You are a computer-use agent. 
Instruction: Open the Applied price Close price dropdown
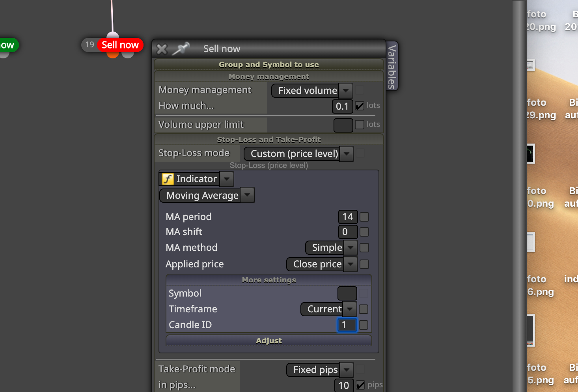tap(322, 264)
